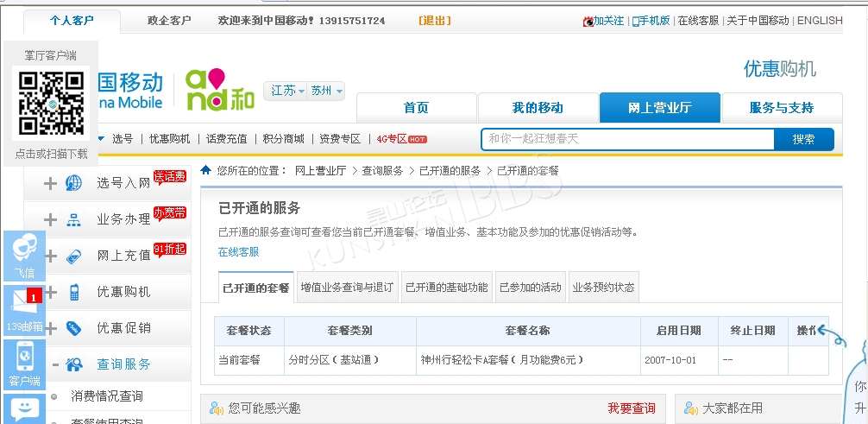Click the globe icon beside 选号入网
The width and height of the screenshot is (868, 424).
tap(73, 183)
